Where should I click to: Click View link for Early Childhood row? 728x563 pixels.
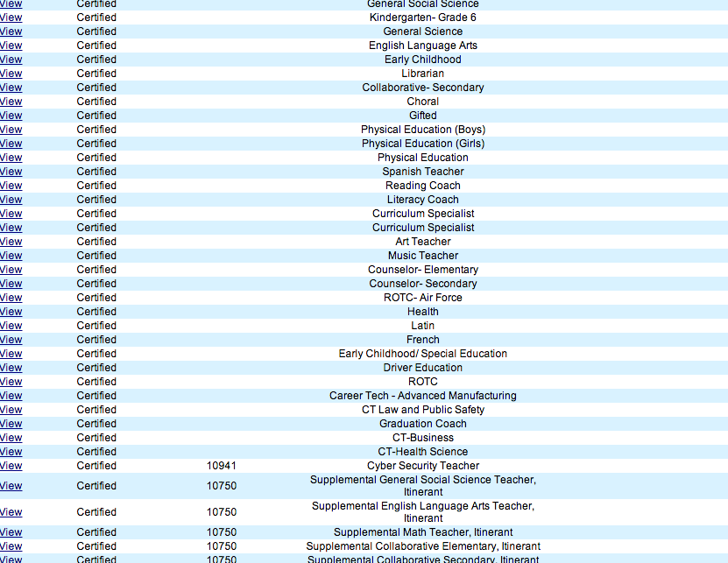(x=11, y=60)
